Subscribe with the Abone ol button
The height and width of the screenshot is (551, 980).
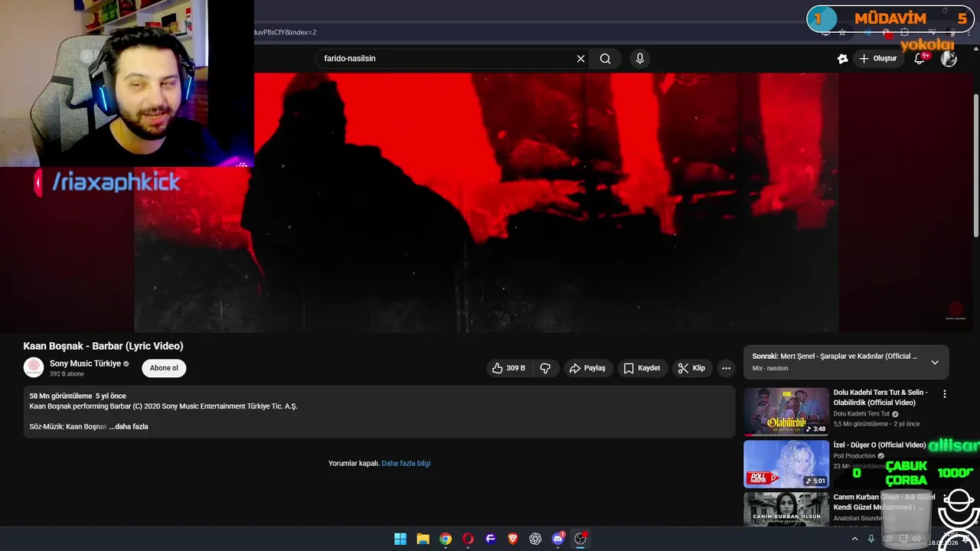click(x=164, y=368)
